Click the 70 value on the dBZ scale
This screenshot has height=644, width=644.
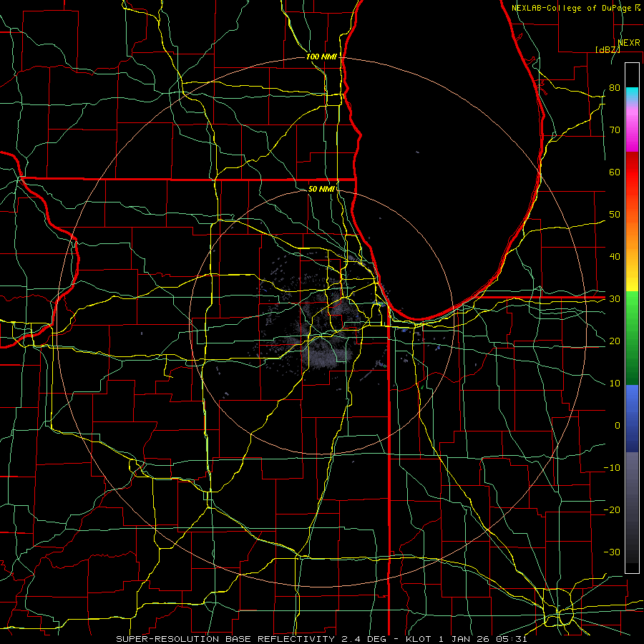coord(615,130)
